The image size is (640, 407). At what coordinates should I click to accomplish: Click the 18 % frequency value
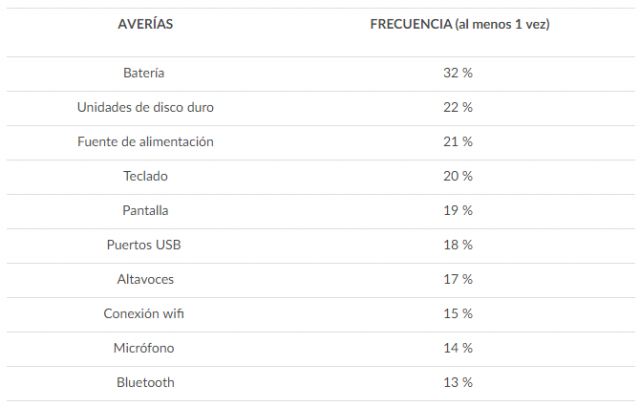point(458,245)
